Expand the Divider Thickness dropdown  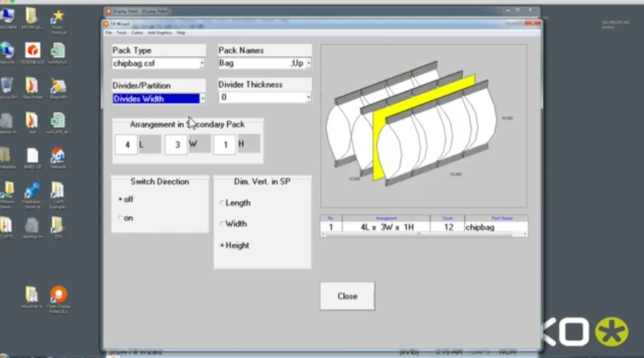click(309, 97)
